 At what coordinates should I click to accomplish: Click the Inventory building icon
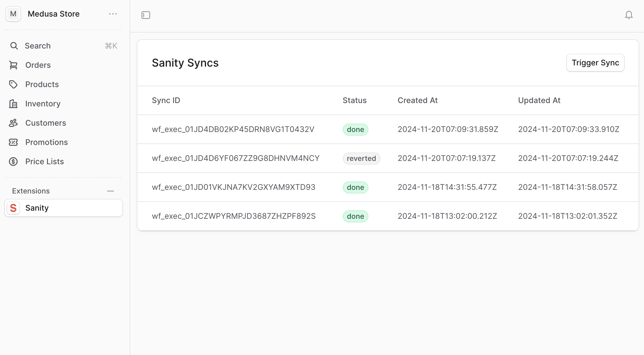tap(14, 104)
